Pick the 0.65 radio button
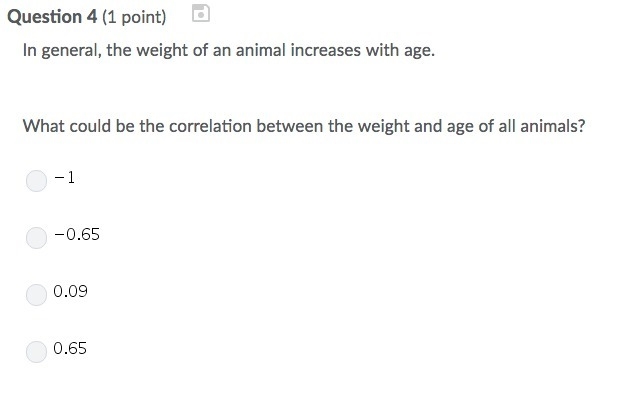The height and width of the screenshot is (396, 627). pyautogui.click(x=36, y=352)
